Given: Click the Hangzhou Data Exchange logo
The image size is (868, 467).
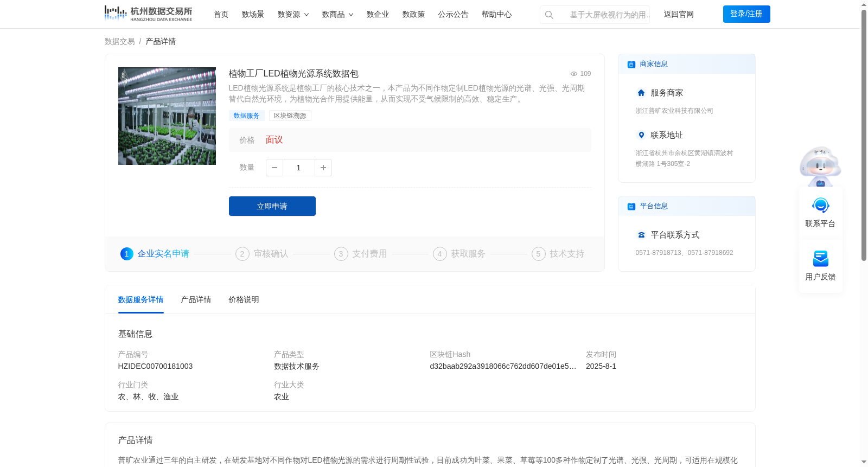Looking at the screenshot, I should point(148,14).
